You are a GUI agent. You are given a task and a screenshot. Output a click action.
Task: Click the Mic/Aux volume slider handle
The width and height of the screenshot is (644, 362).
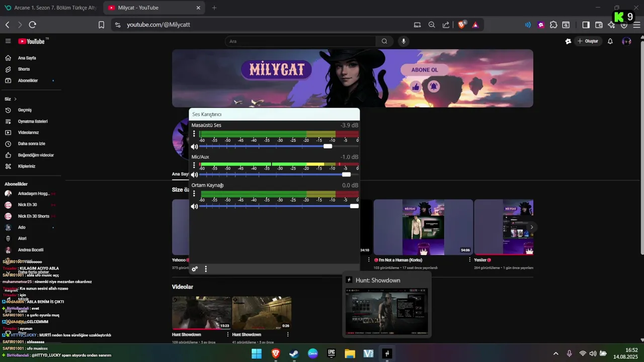pyautogui.click(x=346, y=174)
